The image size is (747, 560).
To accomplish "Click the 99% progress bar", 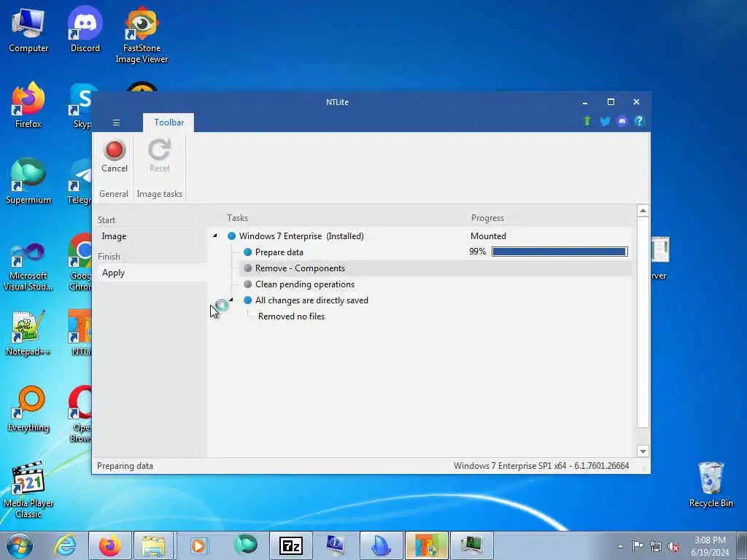I will 560,252.
